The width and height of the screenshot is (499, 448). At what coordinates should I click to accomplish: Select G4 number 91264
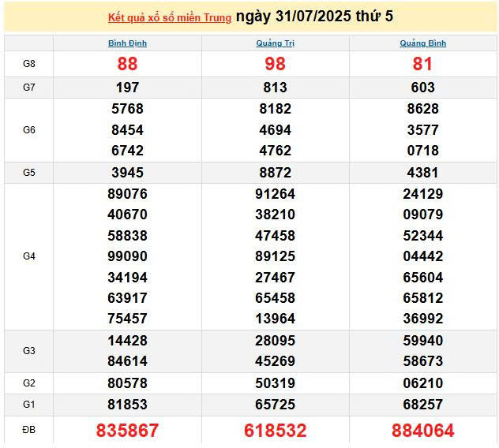(276, 194)
